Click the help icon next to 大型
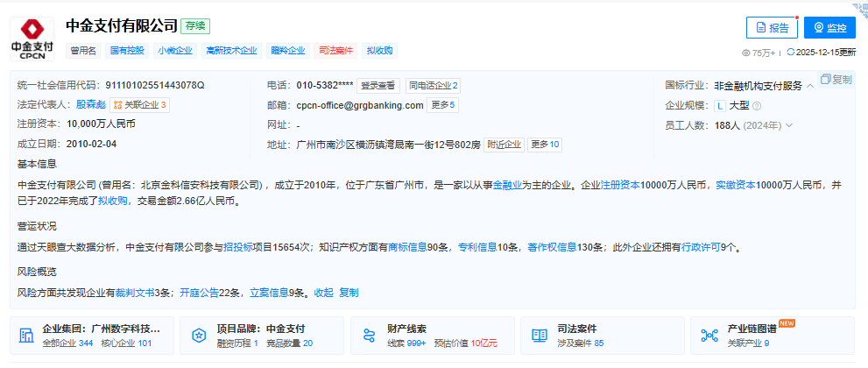 tap(757, 105)
